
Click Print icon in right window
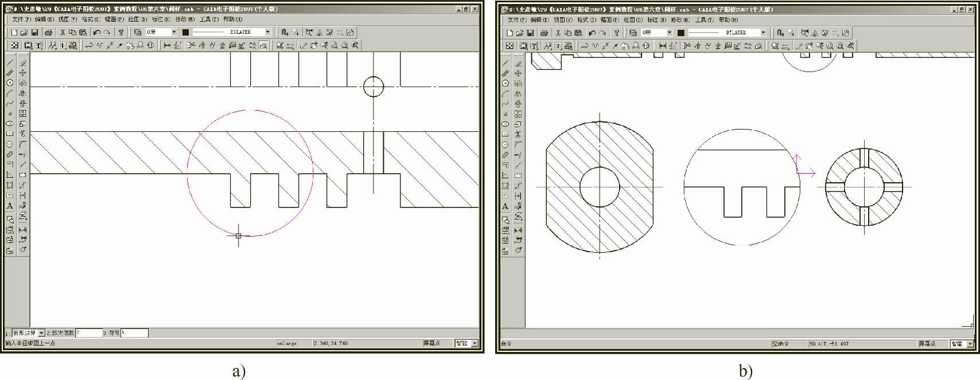tap(545, 33)
